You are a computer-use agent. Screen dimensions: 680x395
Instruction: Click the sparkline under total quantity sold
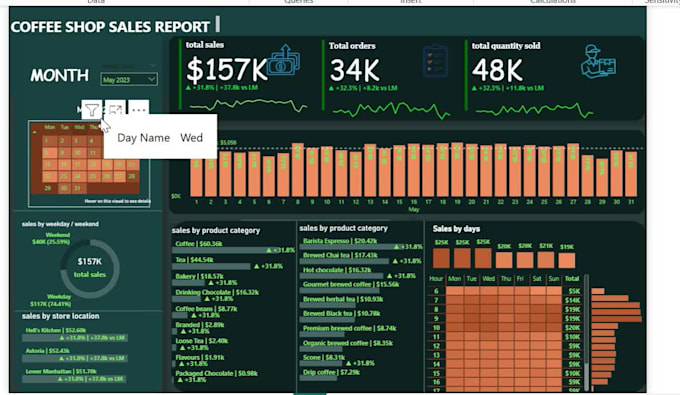[x=534, y=110]
